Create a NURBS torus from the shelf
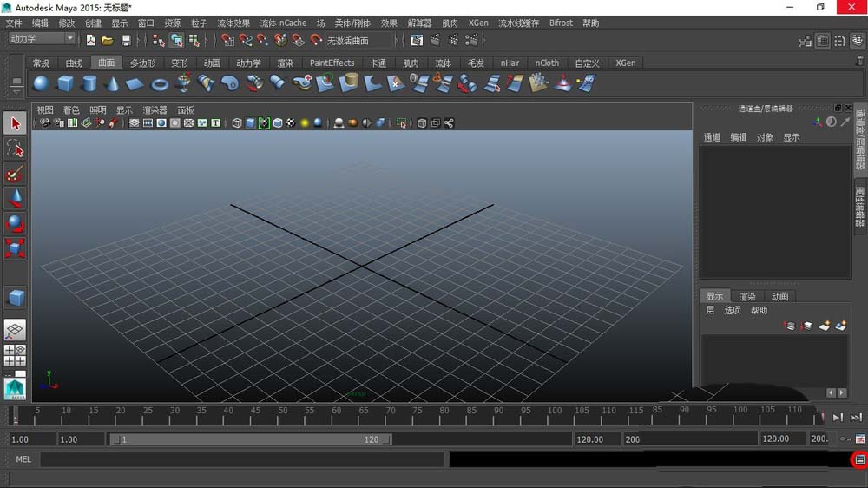This screenshot has width=868, height=488. point(160,84)
